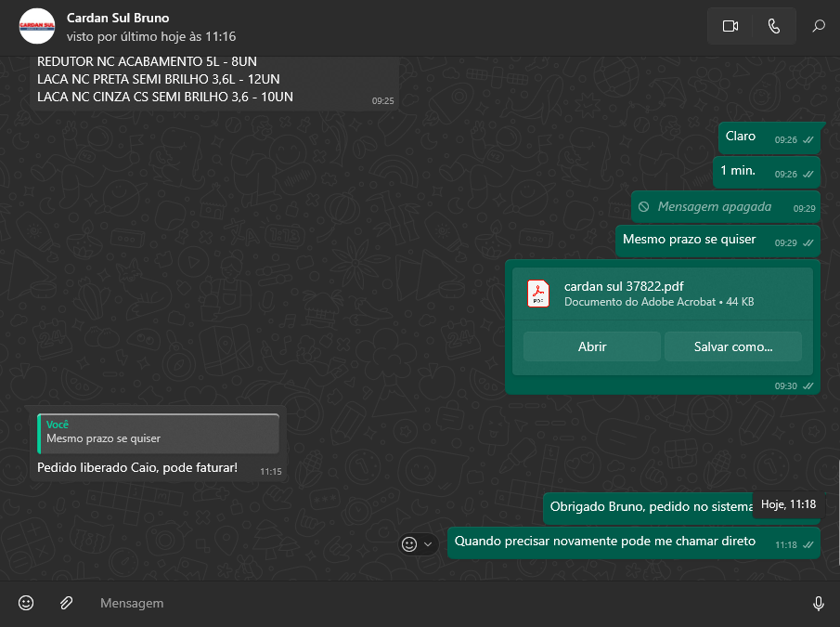
Task: Expand reaction options chevron next to smiley
Action: 428,544
